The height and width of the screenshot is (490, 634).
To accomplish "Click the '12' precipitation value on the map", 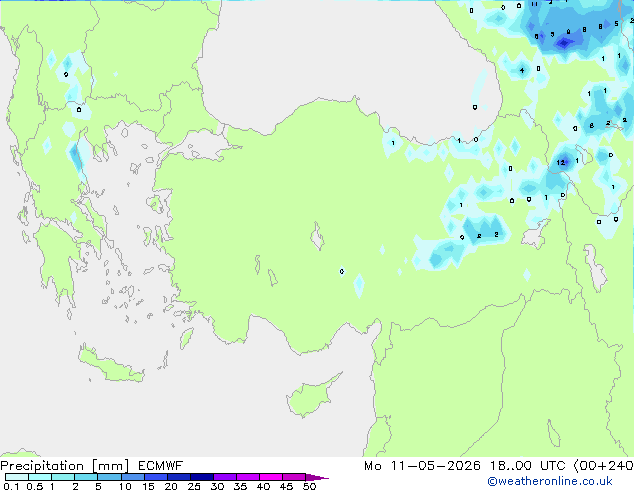I will 560,163.
